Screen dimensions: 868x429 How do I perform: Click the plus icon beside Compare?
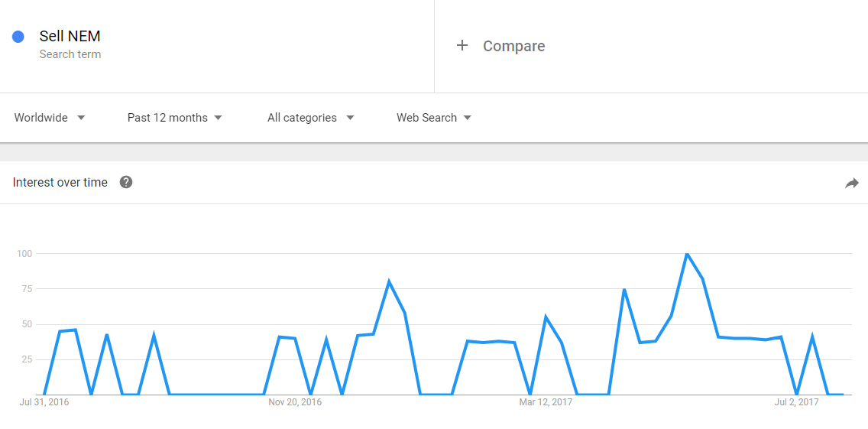tap(462, 45)
